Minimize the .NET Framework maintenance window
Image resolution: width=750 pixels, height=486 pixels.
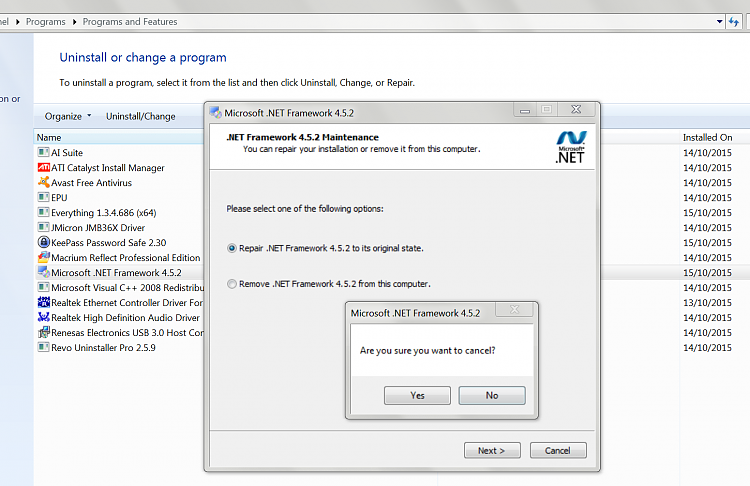525,110
